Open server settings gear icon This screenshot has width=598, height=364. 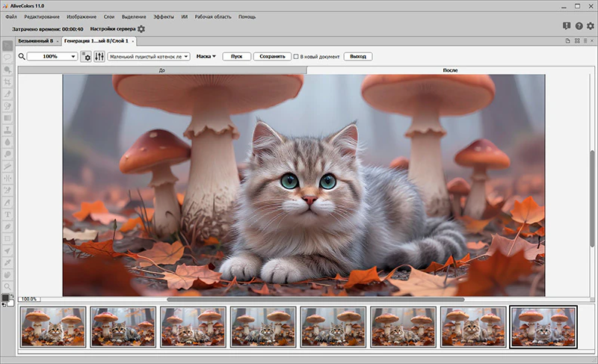[x=141, y=29]
